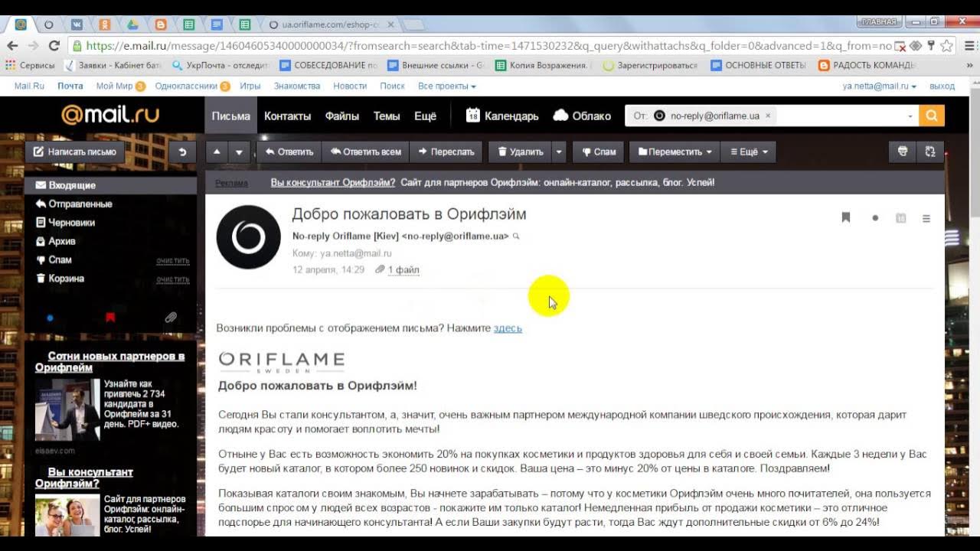Bookmark this page with the star icon
980x551 pixels.
(947, 46)
